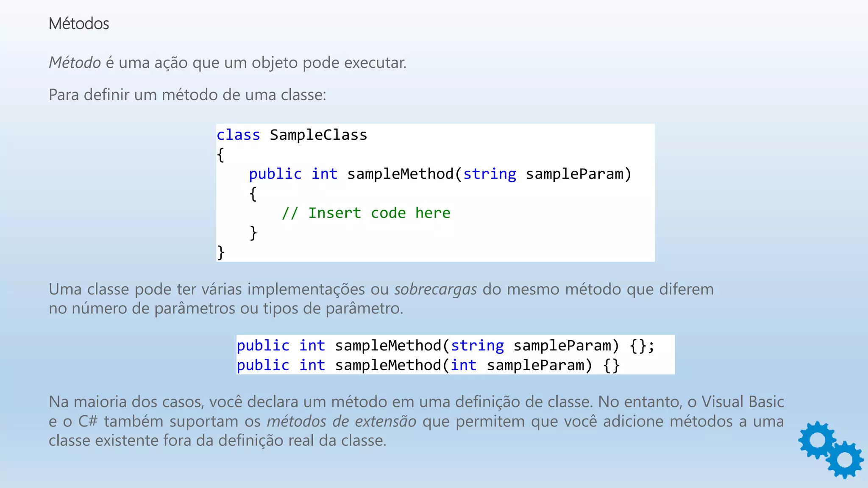Click the sentence 'Método é uma ação que um objeto pode executar.'

pyautogui.click(x=228, y=63)
